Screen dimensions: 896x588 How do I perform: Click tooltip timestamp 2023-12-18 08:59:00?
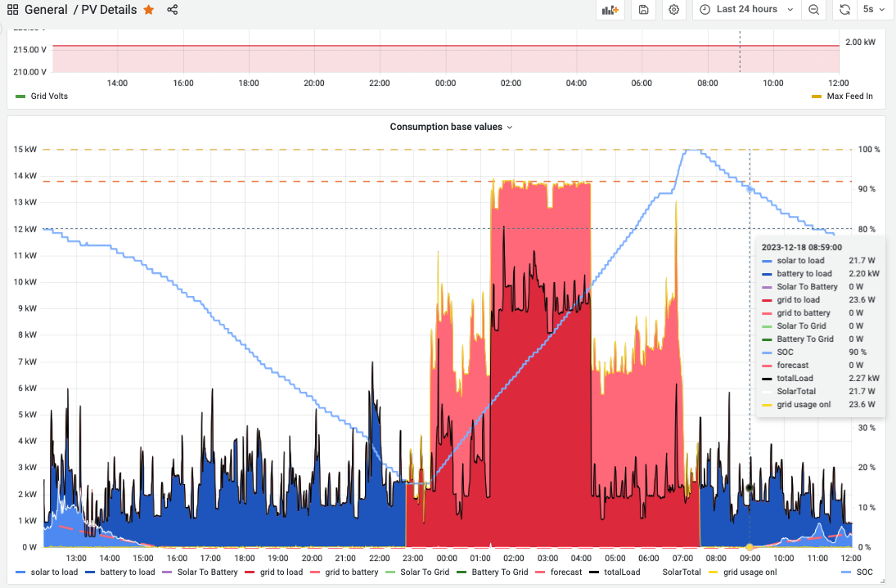[802, 247]
